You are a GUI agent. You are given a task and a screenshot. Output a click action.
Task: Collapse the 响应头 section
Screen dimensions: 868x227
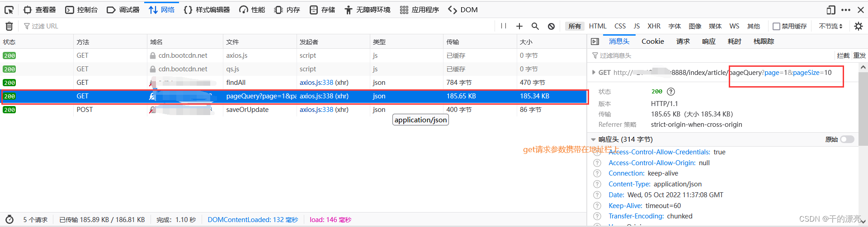pos(594,139)
